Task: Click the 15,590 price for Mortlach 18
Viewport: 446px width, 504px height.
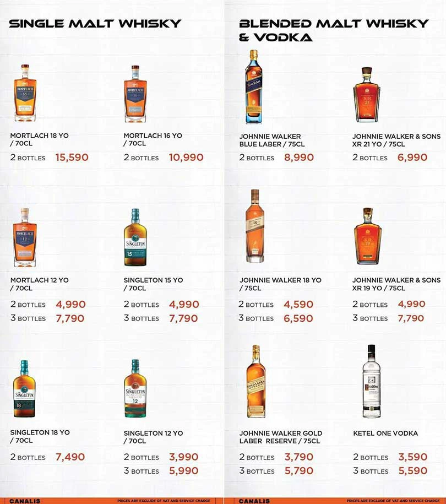Action: pyautogui.click(x=72, y=158)
